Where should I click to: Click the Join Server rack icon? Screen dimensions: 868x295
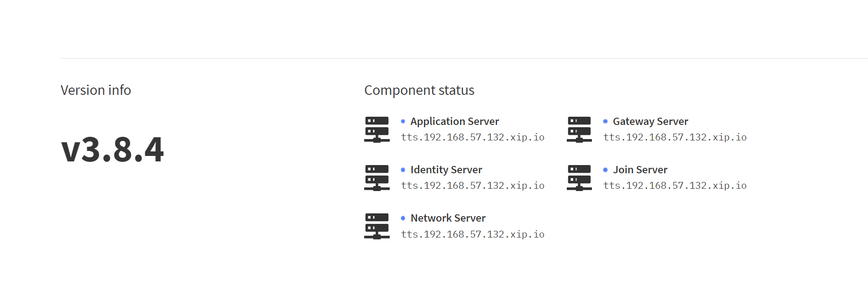(579, 178)
